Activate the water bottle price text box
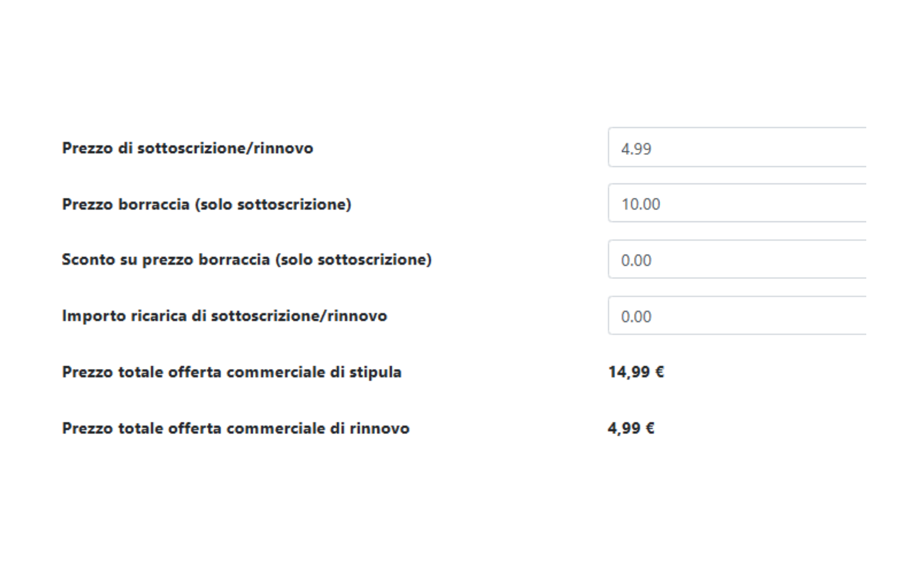 [x=737, y=204]
